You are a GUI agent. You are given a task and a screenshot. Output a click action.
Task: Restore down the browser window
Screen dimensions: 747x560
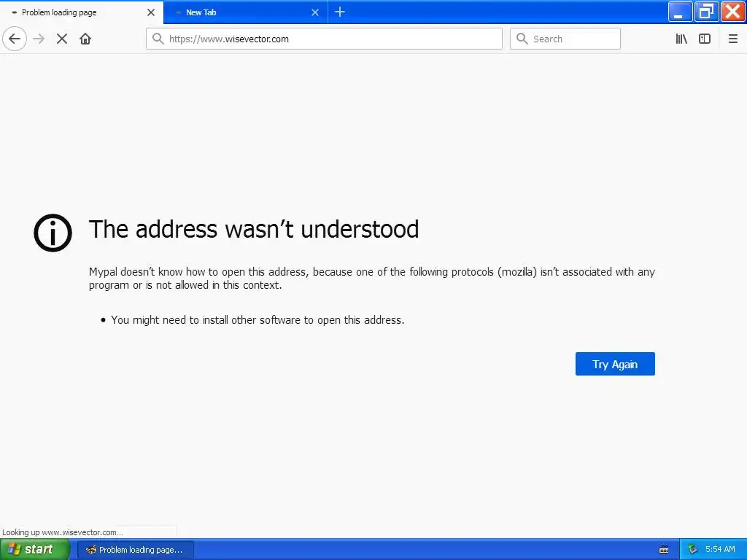pyautogui.click(x=706, y=12)
